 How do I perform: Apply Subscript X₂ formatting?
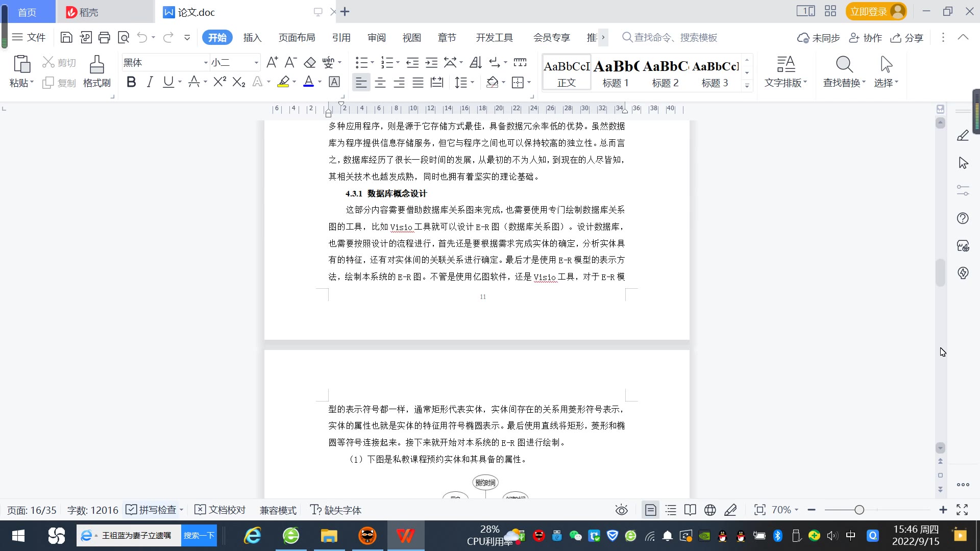239,82
